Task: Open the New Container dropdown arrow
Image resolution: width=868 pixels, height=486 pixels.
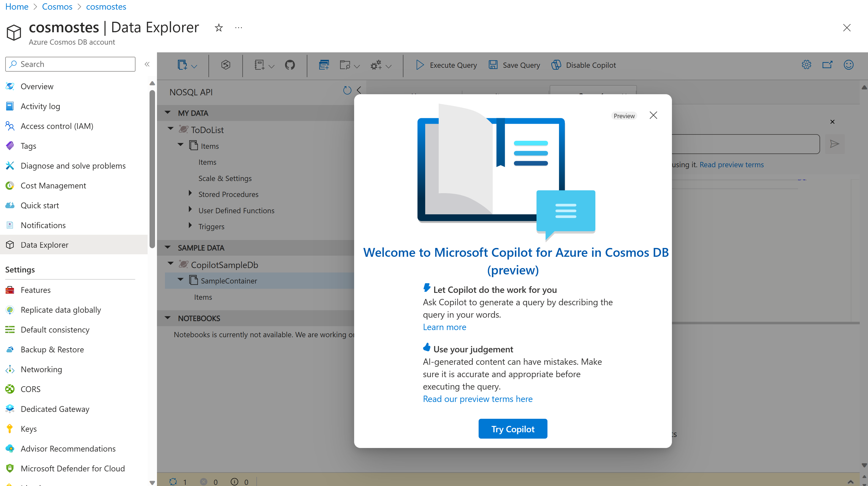Action: pos(194,66)
